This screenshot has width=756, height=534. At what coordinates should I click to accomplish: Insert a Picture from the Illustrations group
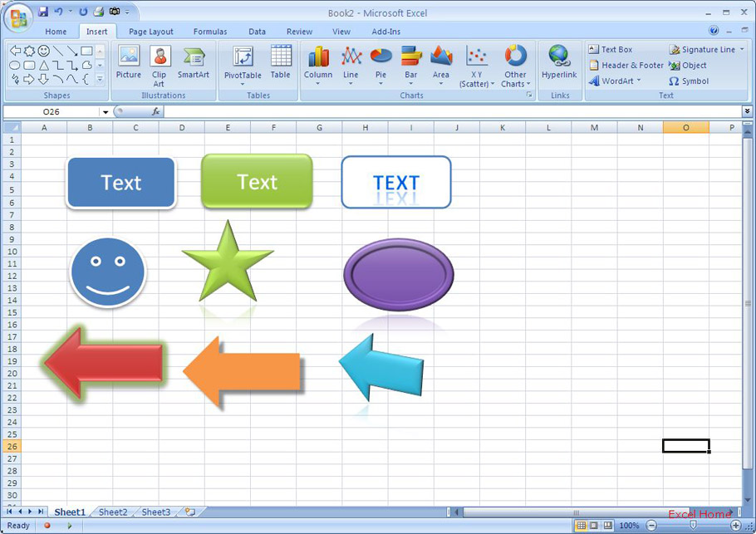click(129, 63)
